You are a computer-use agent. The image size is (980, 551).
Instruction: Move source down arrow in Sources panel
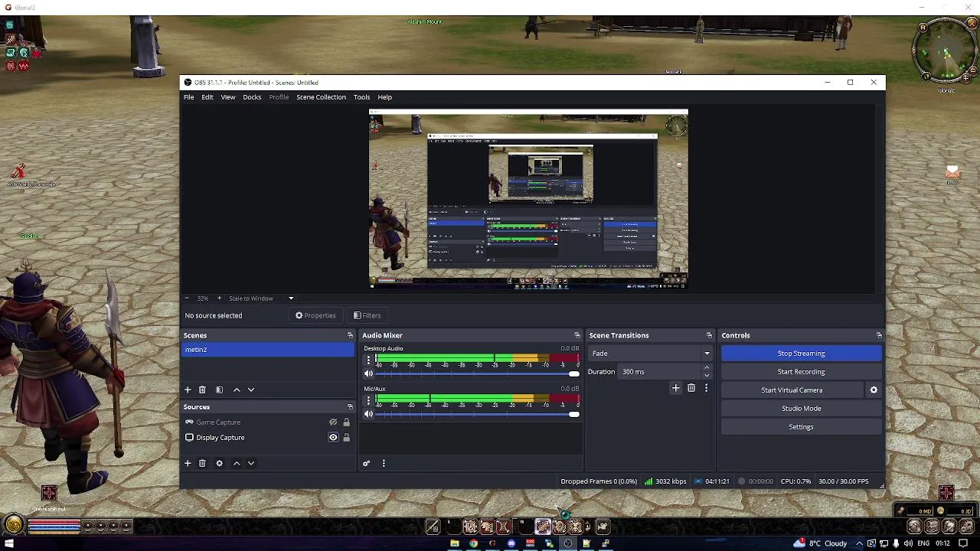(x=250, y=463)
